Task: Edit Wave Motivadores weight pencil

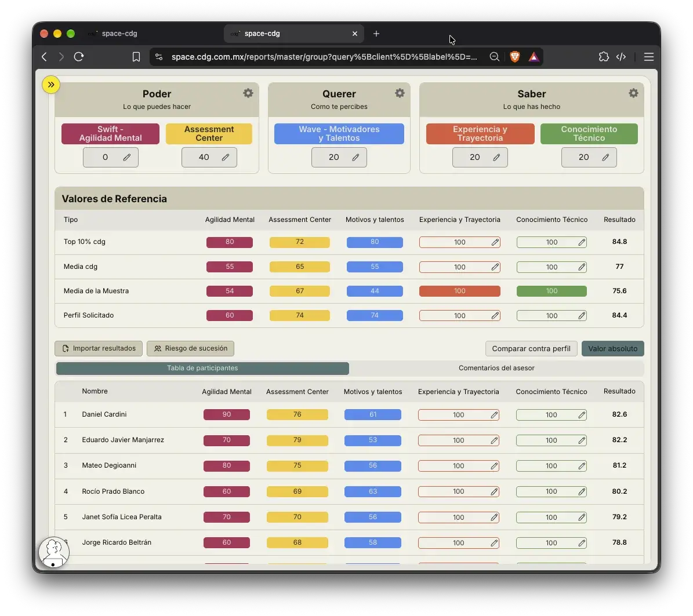Action: tap(355, 157)
